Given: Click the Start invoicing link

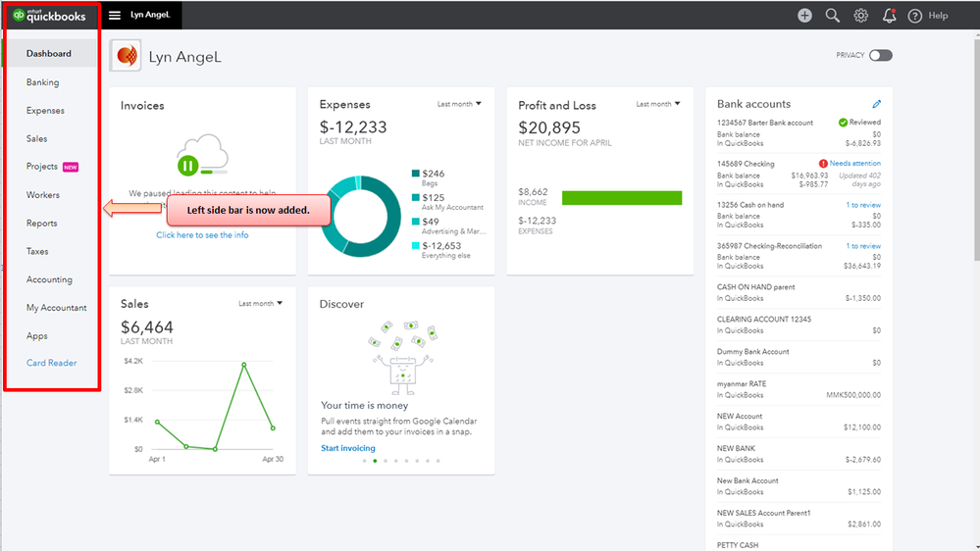Looking at the screenshot, I should tap(348, 448).
